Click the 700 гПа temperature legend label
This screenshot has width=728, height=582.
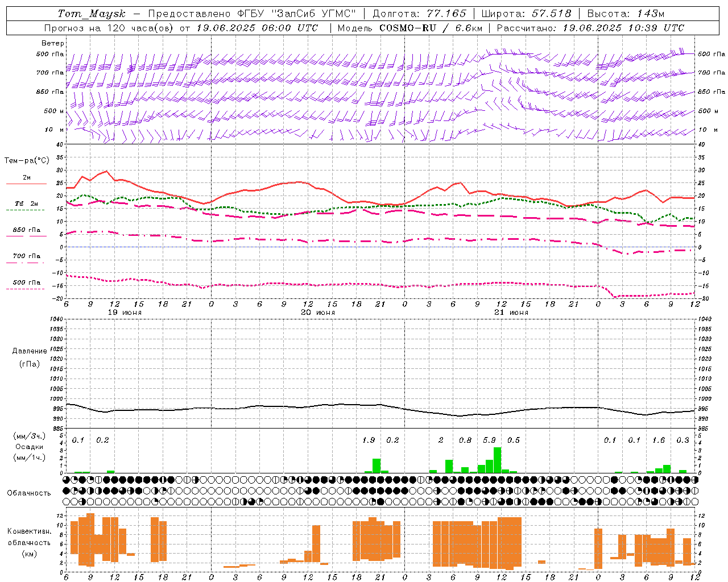26,256
